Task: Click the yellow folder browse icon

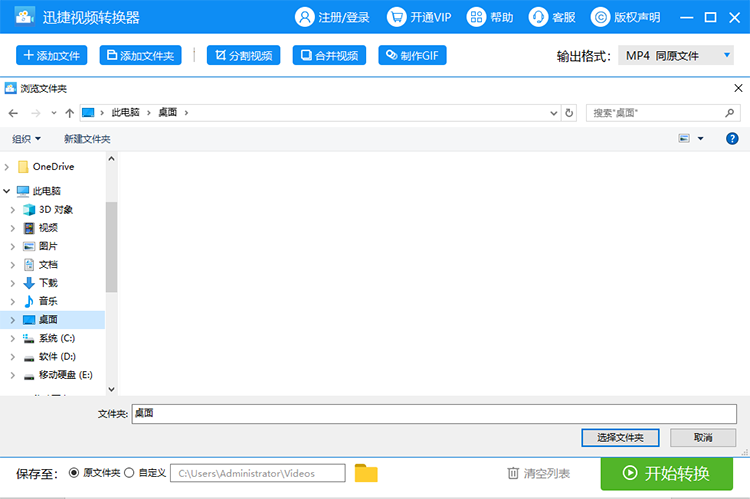Action: (366, 473)
